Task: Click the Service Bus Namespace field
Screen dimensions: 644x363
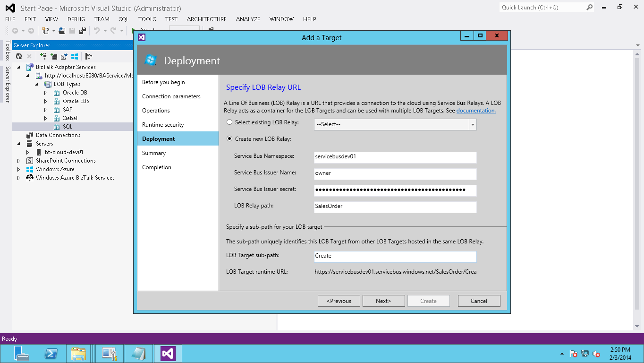Action: coord(395,157)
